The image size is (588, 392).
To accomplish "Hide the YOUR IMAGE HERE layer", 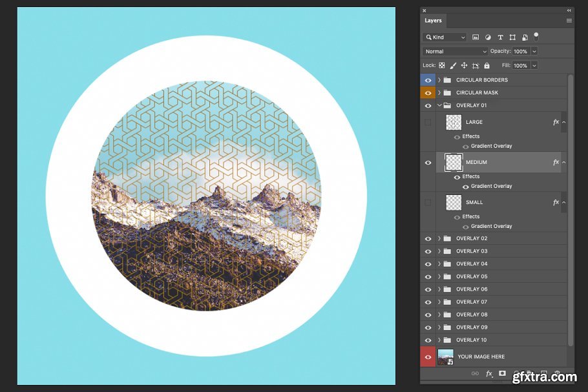I will tap(428, 356).
